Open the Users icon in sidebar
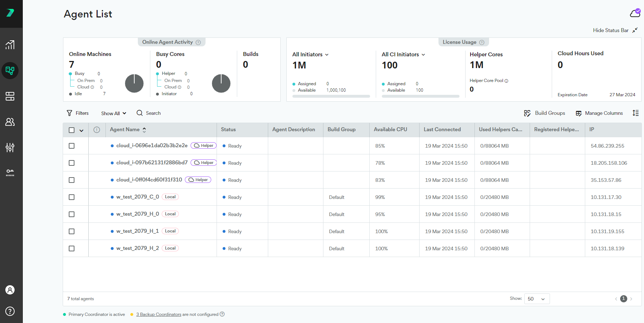This screenshot has width=644, height=323. (x=10, y=122)
